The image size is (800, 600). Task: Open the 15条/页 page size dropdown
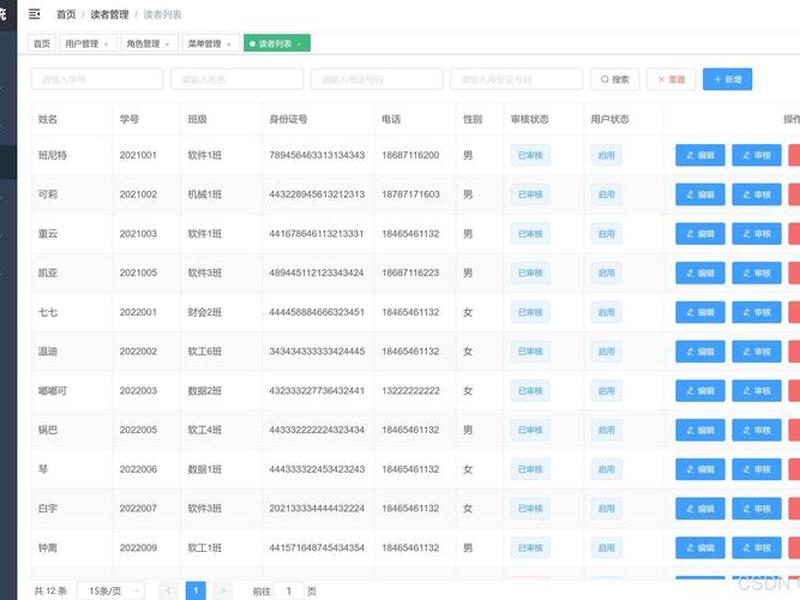(x=111, y=591)
